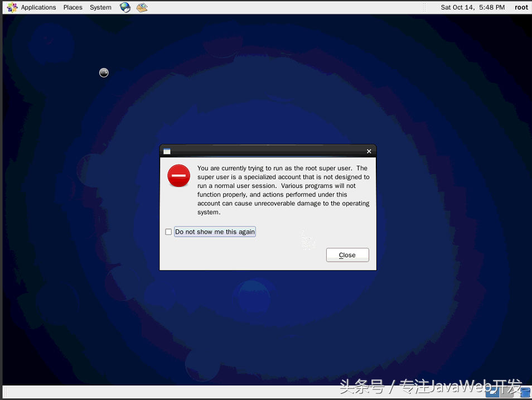Open the System menu
The height and width of the screenshot is (400, 532).
(x=100, y=7)
